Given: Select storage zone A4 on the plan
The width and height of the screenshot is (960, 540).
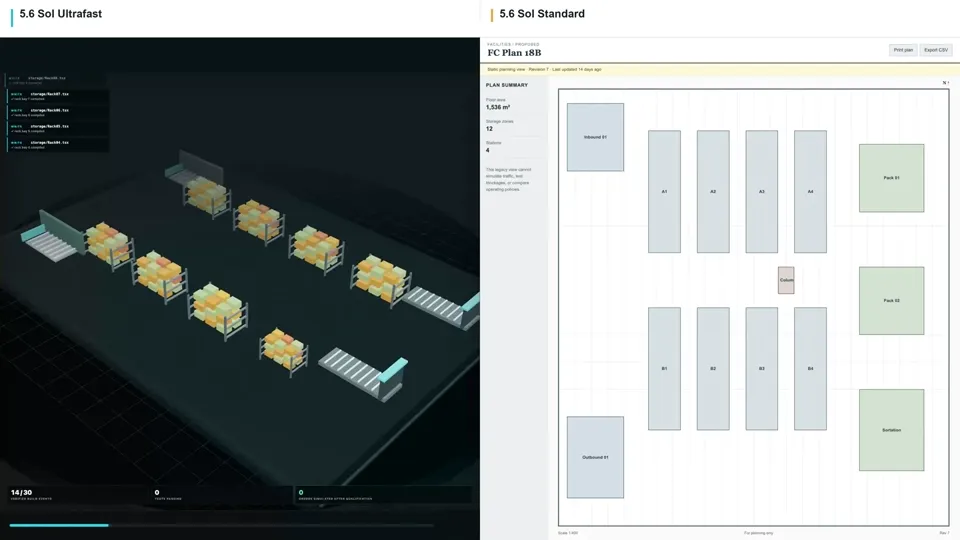Looking at the screenshot, I should [x=811, y=192].
